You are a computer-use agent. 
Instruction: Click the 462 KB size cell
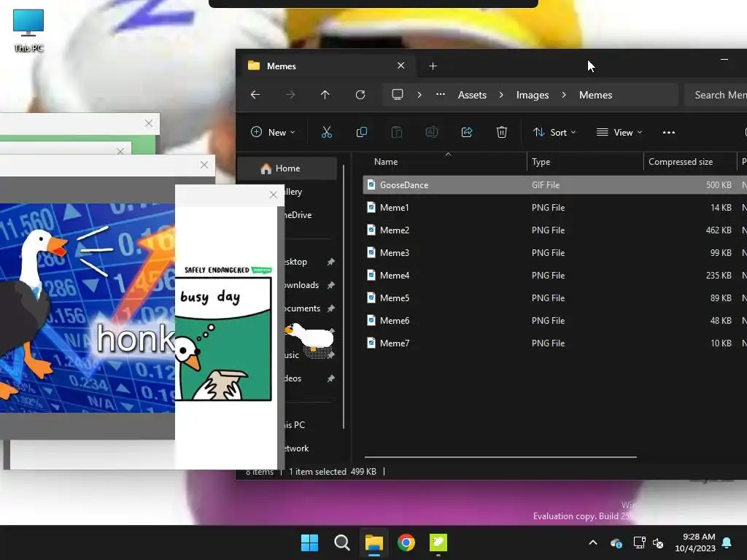click(719, 230)
